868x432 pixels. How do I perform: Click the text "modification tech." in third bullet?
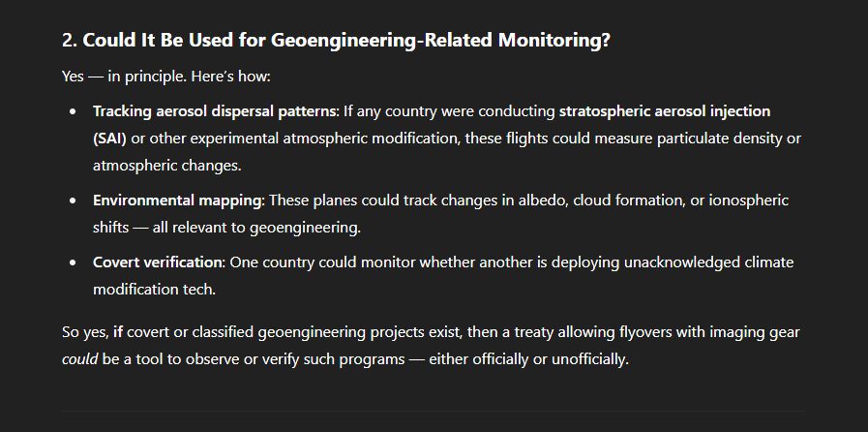pyautogui.click(x=154, y=289)
